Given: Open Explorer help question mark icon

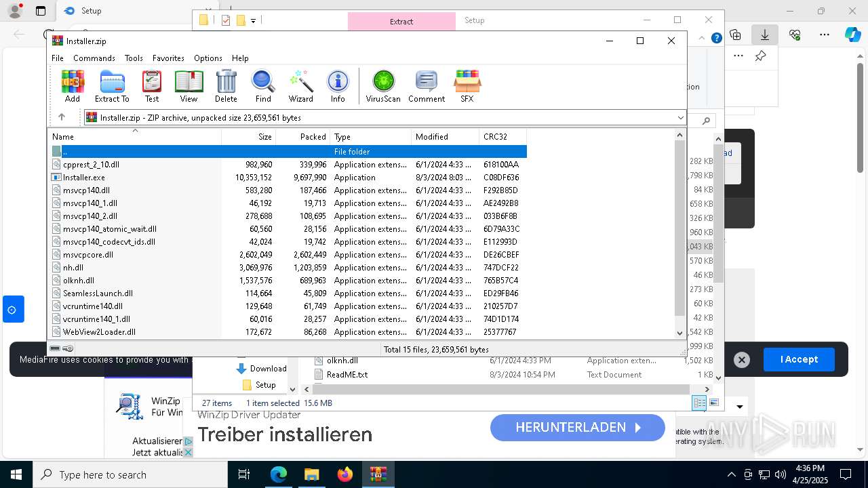Looking at the screenshot, I should (716, 38).
